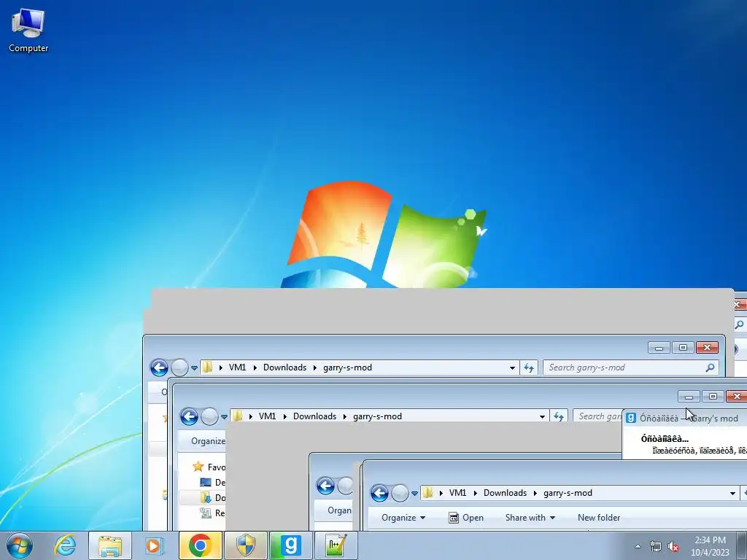
Task: Minimize the Explorer window showing Favorites
Action: pos(689,396)
